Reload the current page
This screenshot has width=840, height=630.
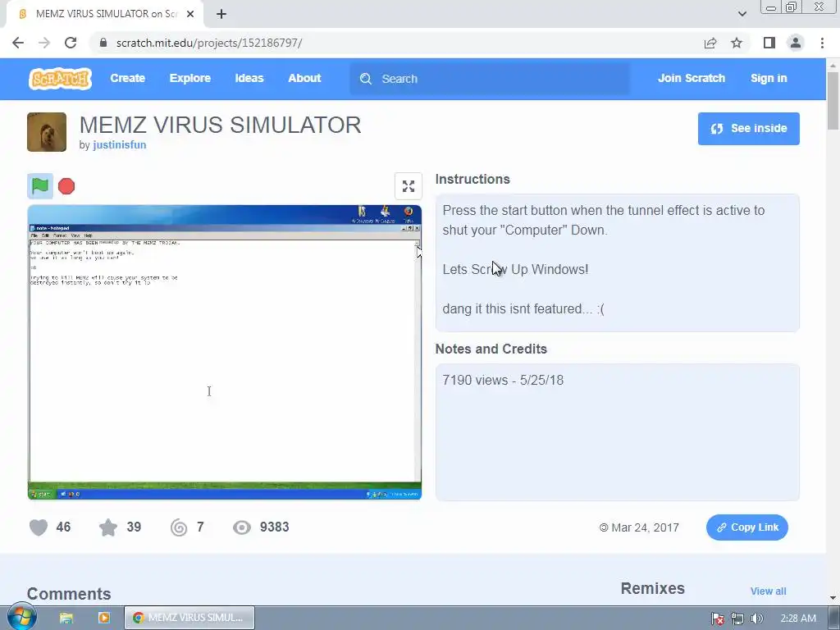click(x=71, y=43)
